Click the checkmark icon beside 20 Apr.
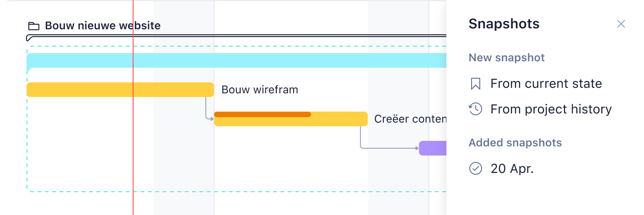This screenshot has height=215, width=644. click(x=476, y=169)
